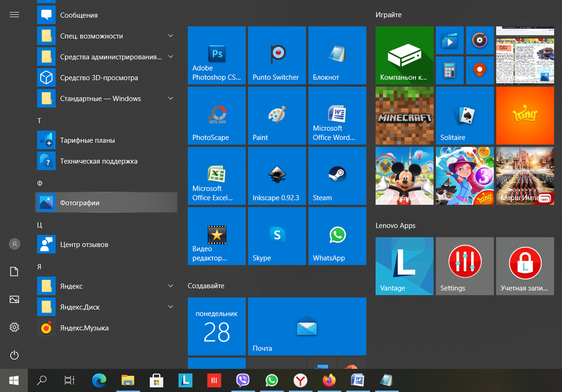Open Видео редактор tile
Viewport: 562px width, 392px height.
pyautogui.click(x=216, y=236)
